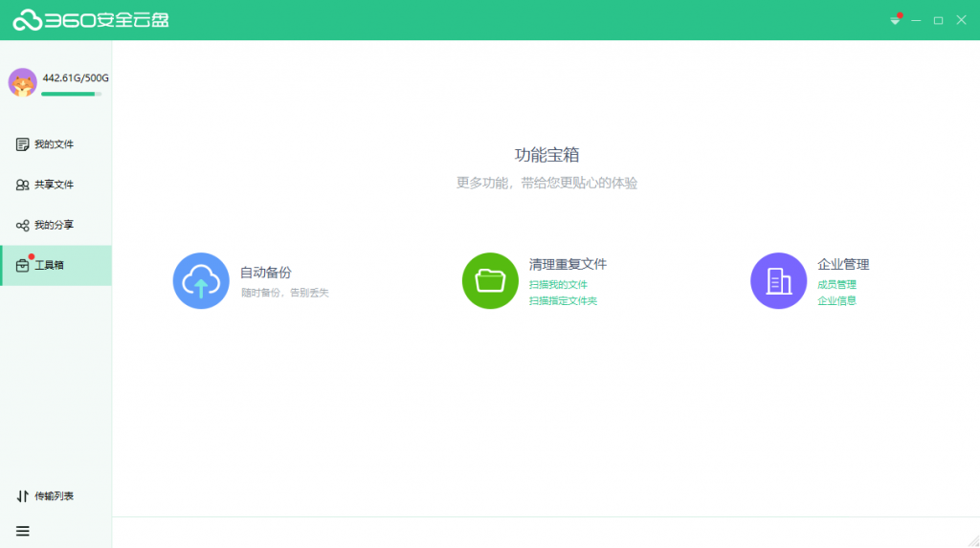Expand the title bar dropdown with red dot
The image size is (980, 548).
click(x=895, y=20)
